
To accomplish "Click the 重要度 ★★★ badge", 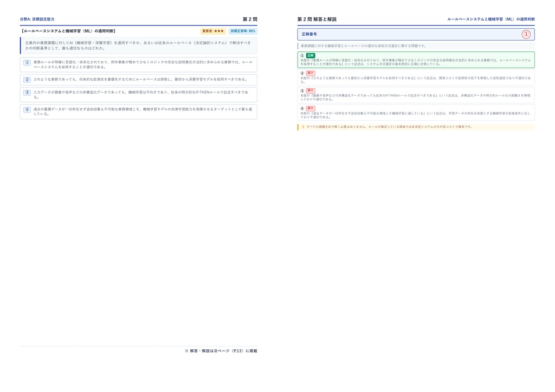I will point(213,31).
